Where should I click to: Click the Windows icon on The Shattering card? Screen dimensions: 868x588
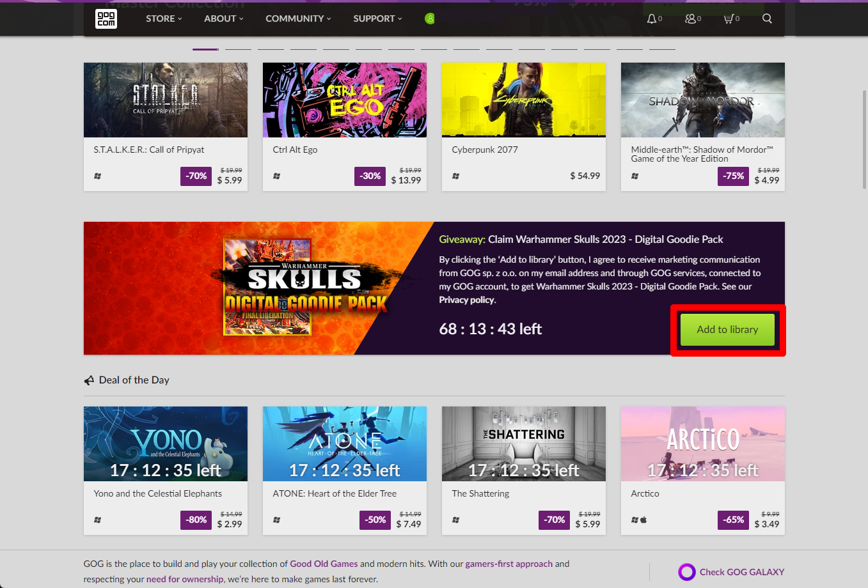456,520
